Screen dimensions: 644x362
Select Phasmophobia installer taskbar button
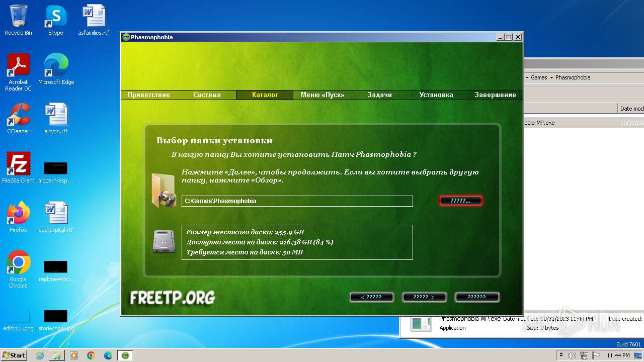(125, 355)
